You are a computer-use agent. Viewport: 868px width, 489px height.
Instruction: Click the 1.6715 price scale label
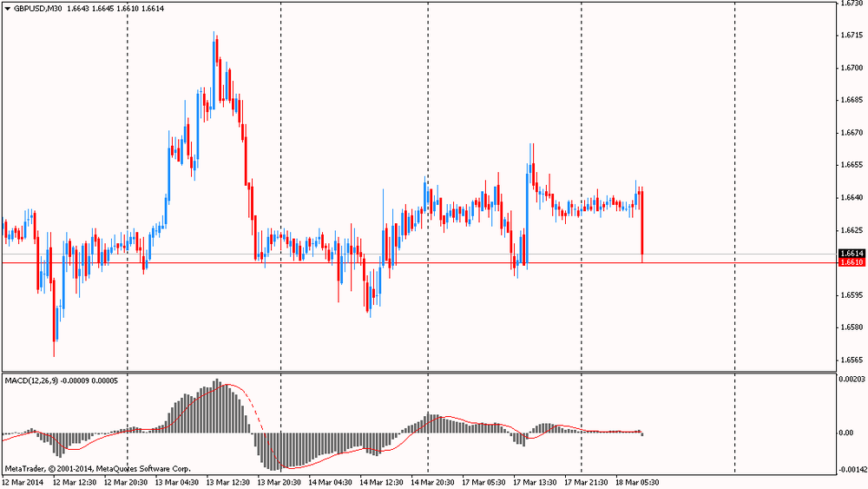[852, 35]
